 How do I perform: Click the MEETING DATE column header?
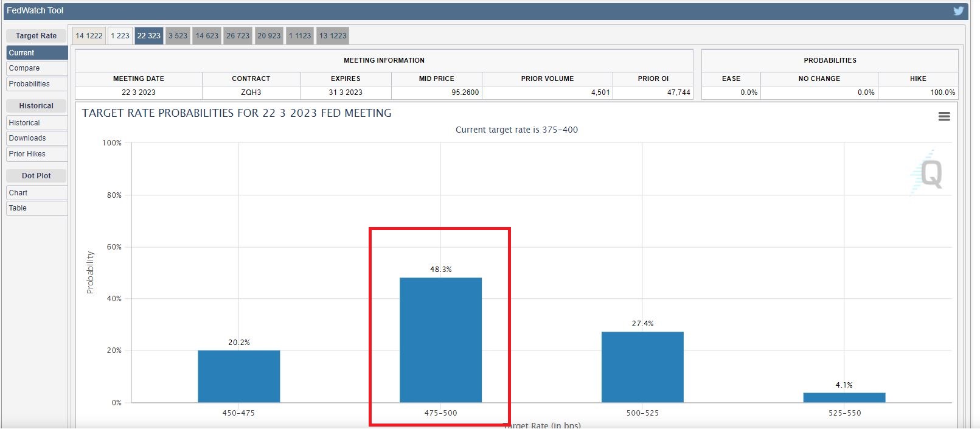pyautogui.click(x=139, y=78)
